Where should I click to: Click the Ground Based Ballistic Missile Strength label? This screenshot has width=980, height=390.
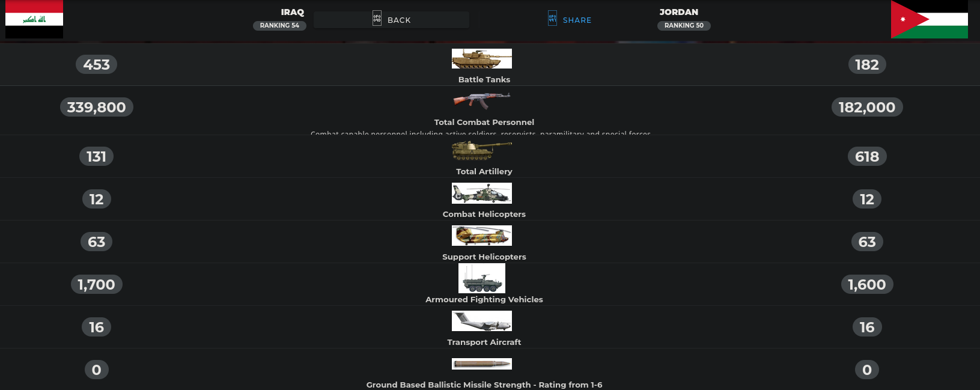[x=484, y=385]
